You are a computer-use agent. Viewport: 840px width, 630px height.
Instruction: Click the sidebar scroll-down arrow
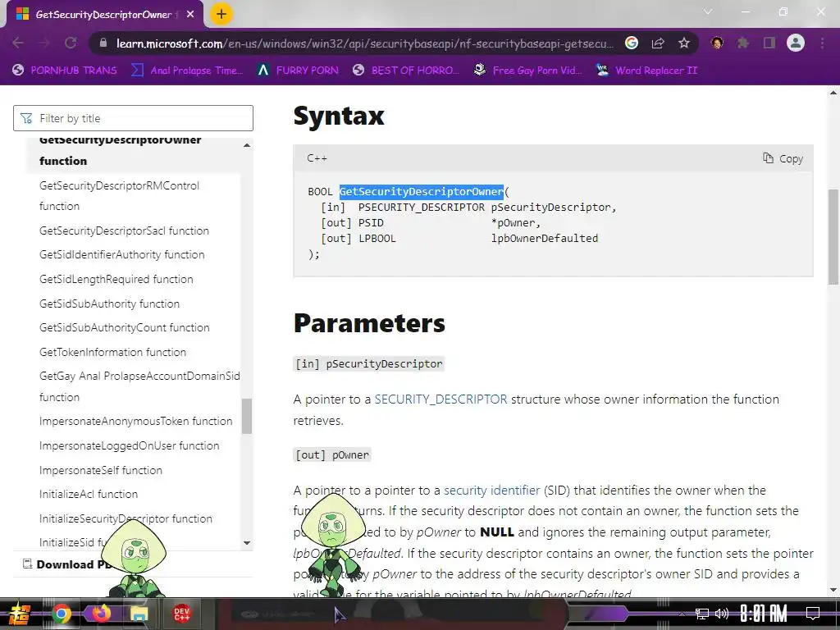pyautogui.click(x=246, y=543)
